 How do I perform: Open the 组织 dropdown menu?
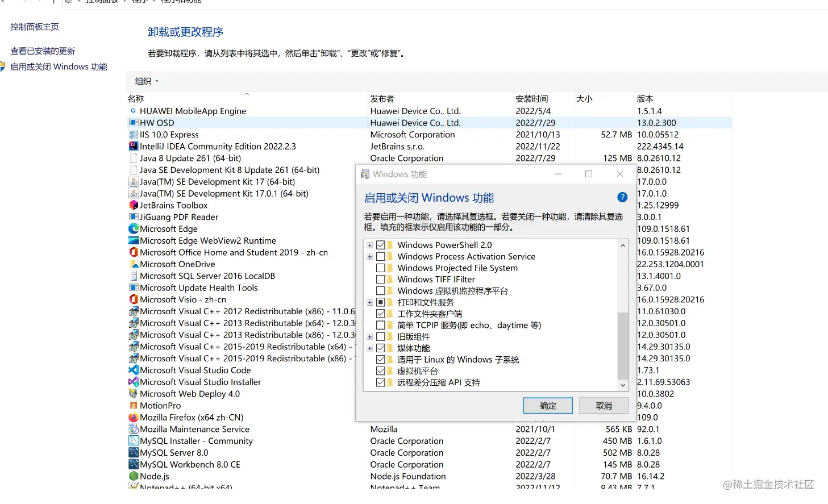(x=147, y=81)
